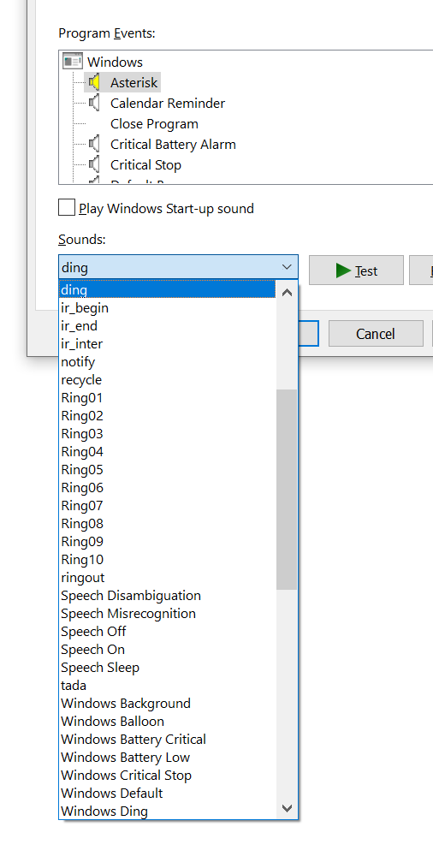433x868 pixels.
Task: Select Windows Background sound
Action: pyautogui.click(x=167, y=704)
